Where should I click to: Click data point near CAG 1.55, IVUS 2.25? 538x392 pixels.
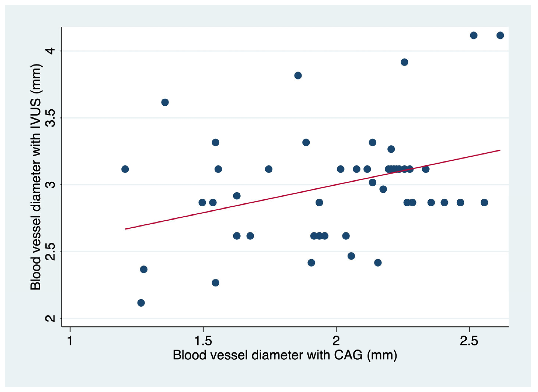(x=215, y=283)
